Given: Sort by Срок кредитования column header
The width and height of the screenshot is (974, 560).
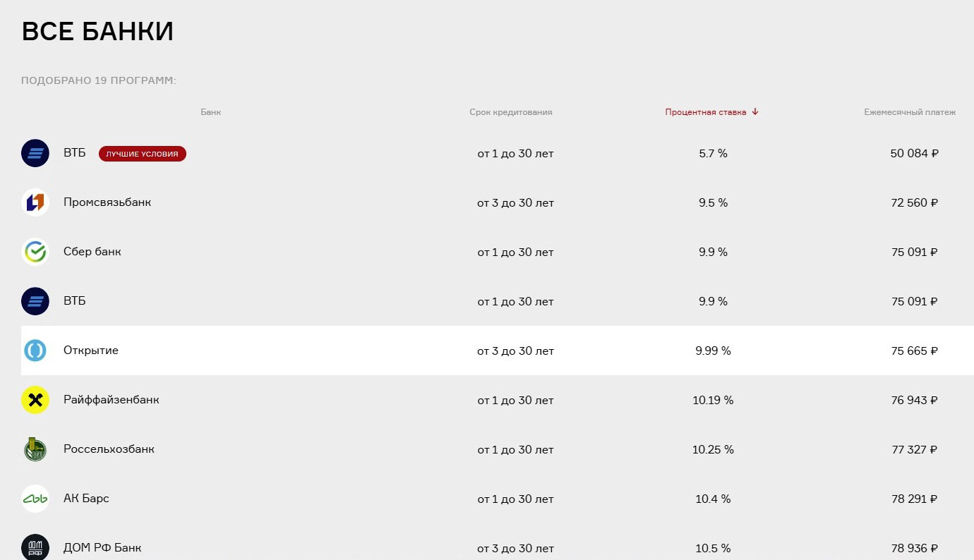Looking at the screenshot, I should pos(511,112).
